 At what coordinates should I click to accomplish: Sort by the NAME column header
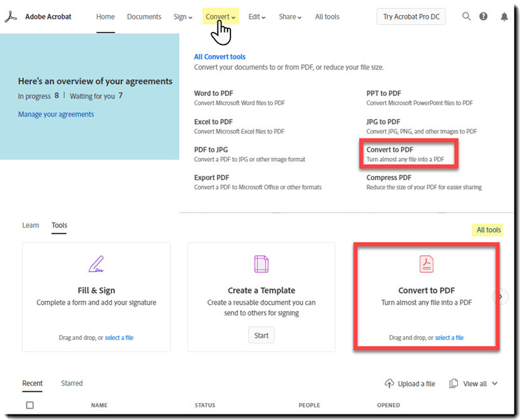pos(99,405)
